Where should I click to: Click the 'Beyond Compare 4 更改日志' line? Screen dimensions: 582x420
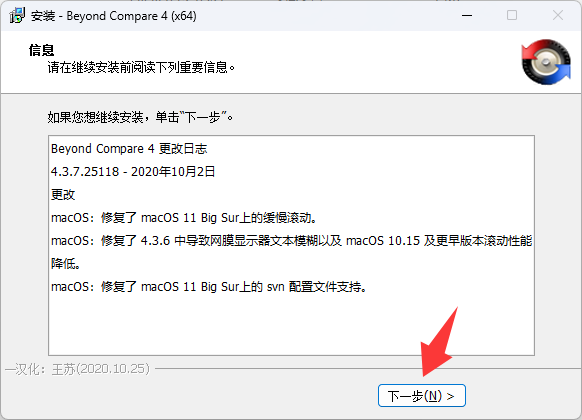[x=129, y=149]
